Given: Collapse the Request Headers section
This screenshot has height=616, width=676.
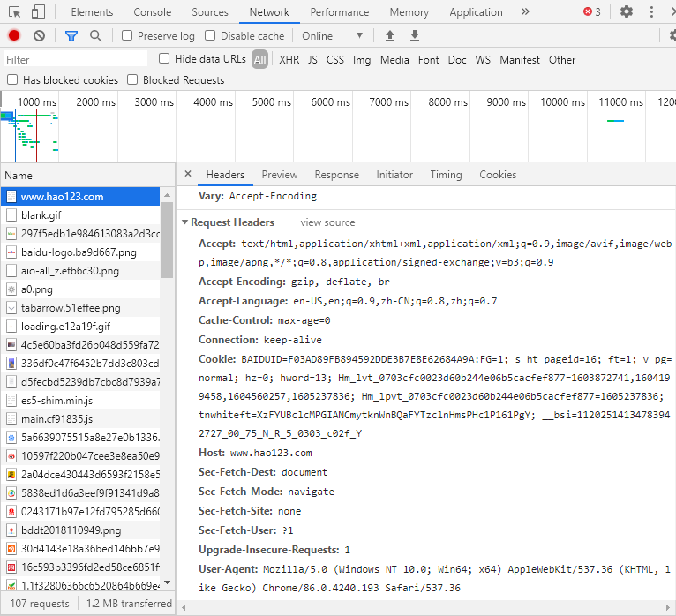Looking at the screenshot, I should pyautogui.click(x=184, y=222).
